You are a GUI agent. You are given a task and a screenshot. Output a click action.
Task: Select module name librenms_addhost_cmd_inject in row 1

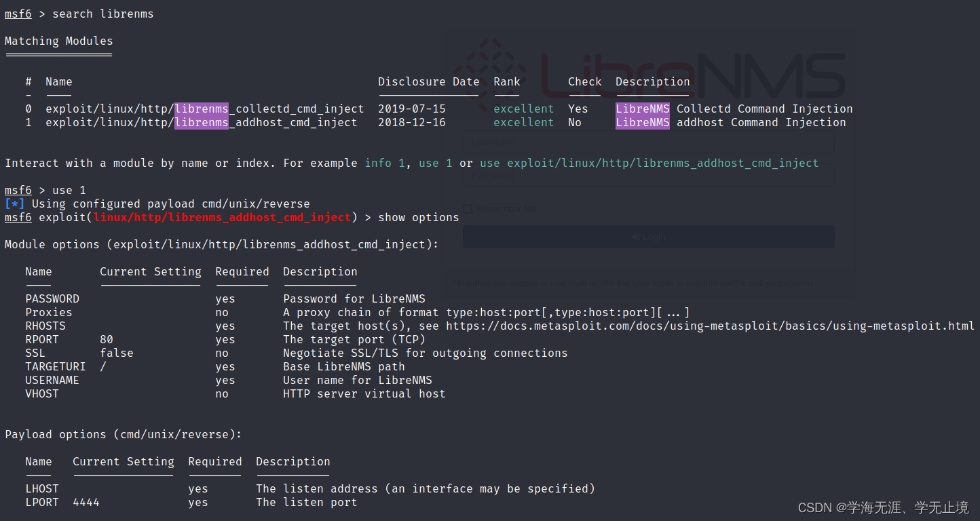(202, 123)
